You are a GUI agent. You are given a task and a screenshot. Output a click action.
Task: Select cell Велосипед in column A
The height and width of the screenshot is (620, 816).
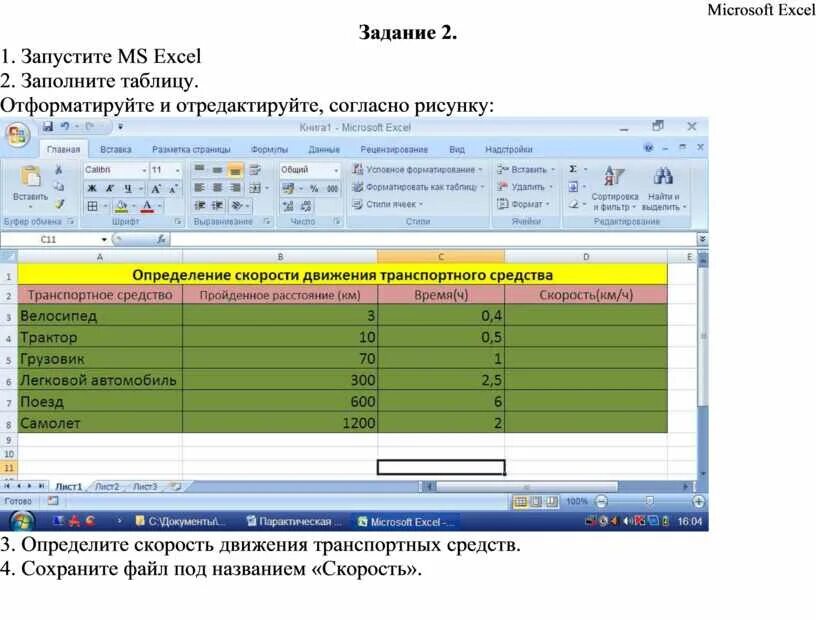click(100, 316)
